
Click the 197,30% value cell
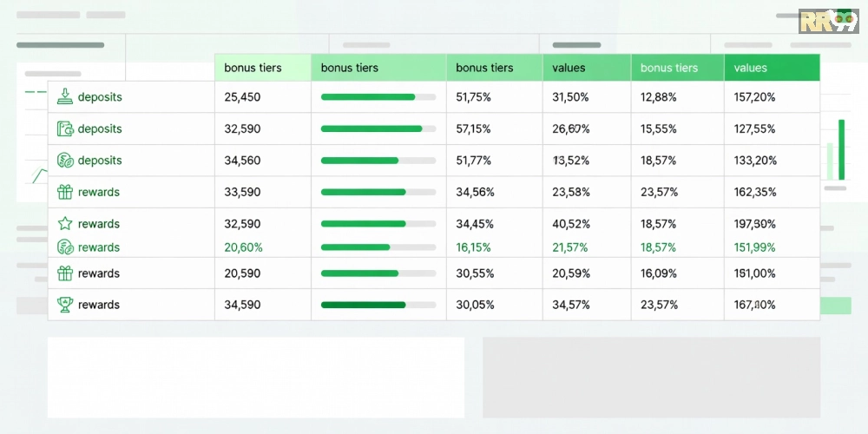[x=754, y=224]
